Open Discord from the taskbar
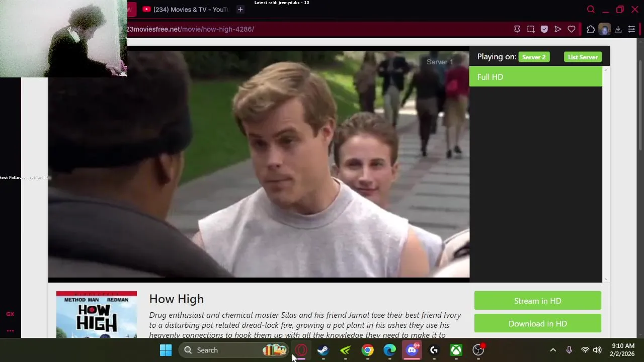 (412, 350)
